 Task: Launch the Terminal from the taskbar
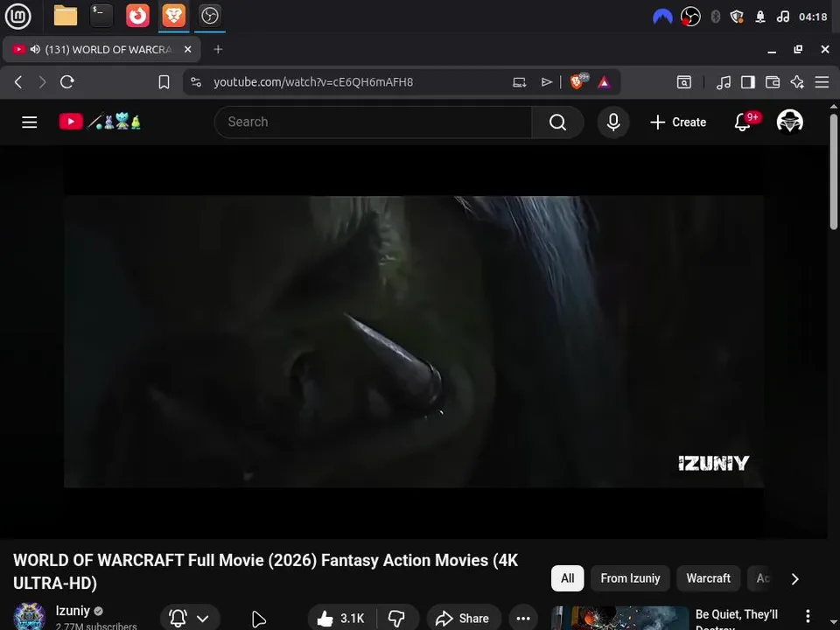101,16
